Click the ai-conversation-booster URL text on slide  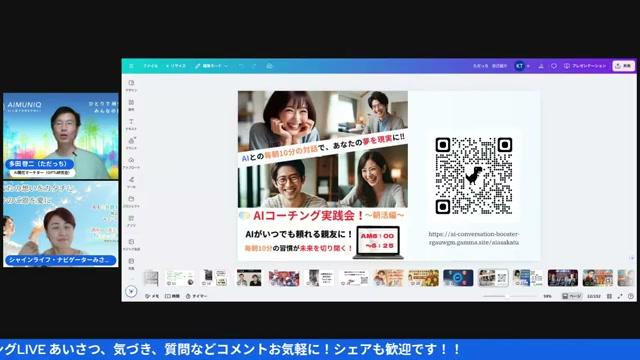click(x=474, y=238)
